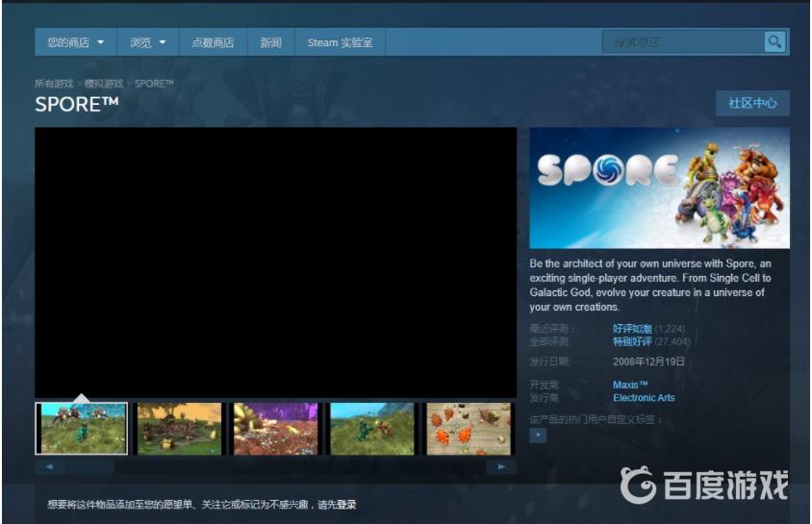This screenshot has width=812, height=524.
Task: Select the first screenshot thumbnail with creatures on grass
Action: 82,429
